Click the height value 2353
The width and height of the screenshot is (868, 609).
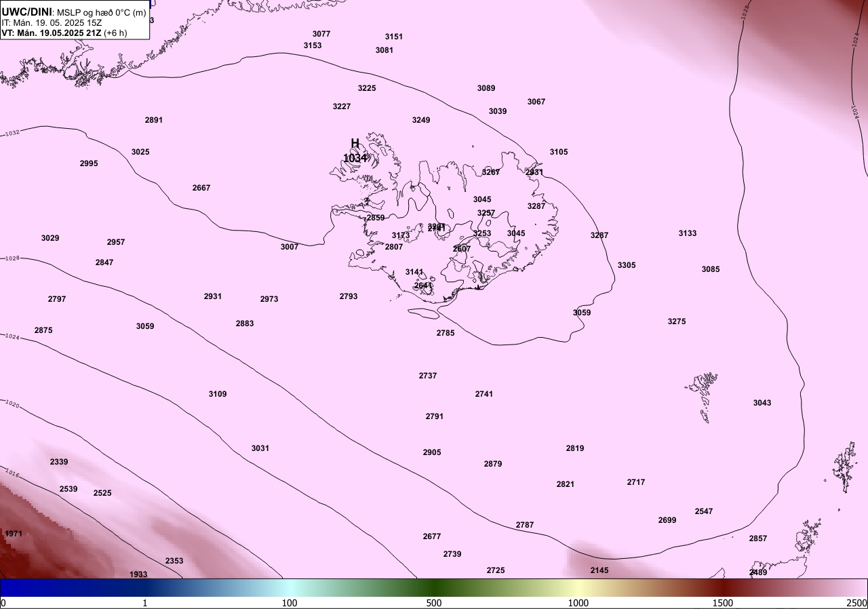point(174,561)
